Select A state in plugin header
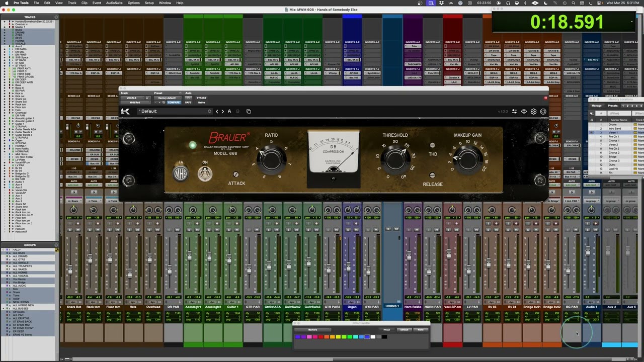 (x=229, y=112)
